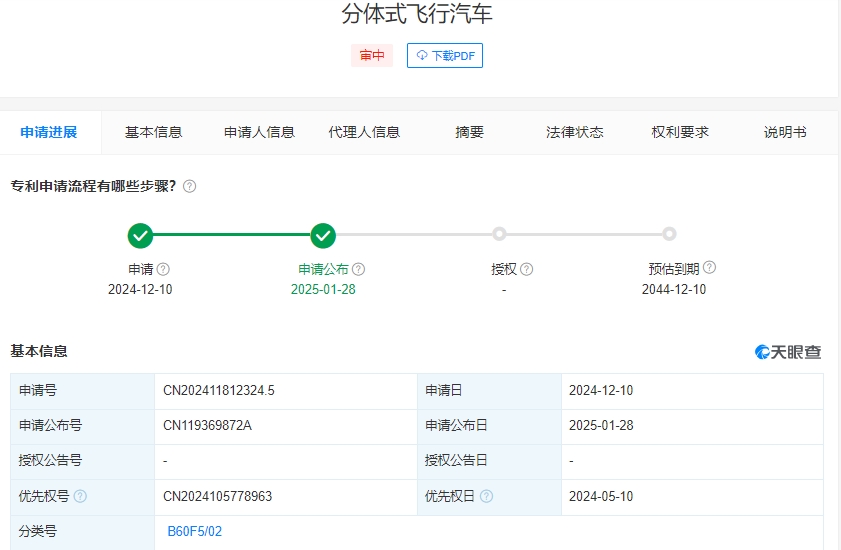Click the gray 预估到期 progress marker
This screenshot has width=841, height=550.
pos(669,234)
